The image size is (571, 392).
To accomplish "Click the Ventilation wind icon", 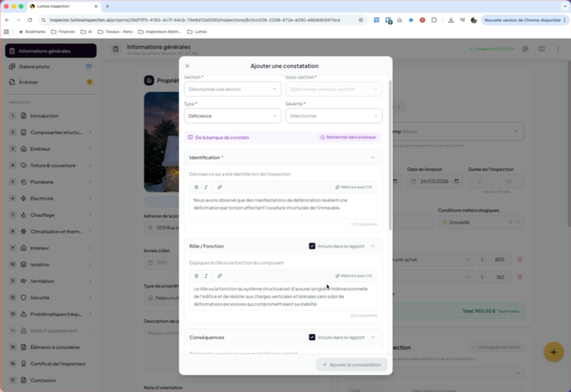I will (24, 281).
